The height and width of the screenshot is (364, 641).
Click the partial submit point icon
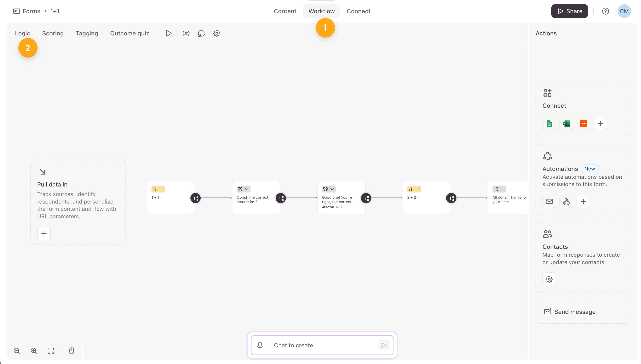pyautogui.click(x=201, y=33)
